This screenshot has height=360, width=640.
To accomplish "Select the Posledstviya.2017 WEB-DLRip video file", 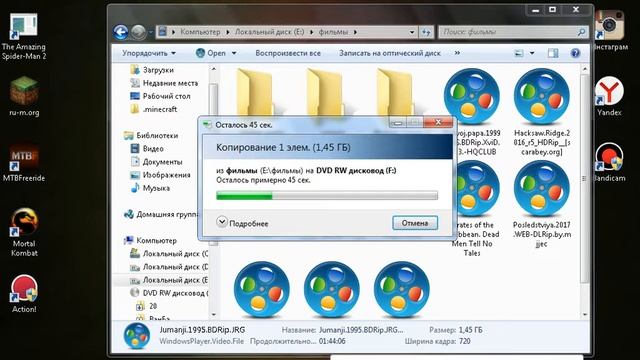I will coord(542,204).
